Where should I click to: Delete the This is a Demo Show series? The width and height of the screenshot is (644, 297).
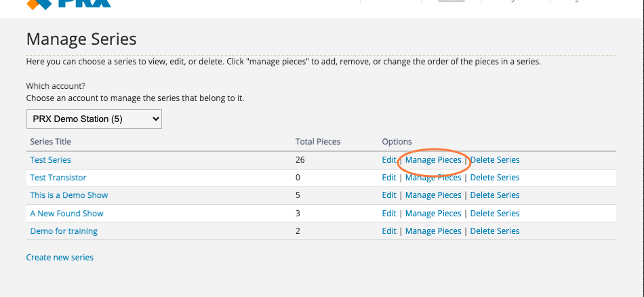[x=495, y=195]
